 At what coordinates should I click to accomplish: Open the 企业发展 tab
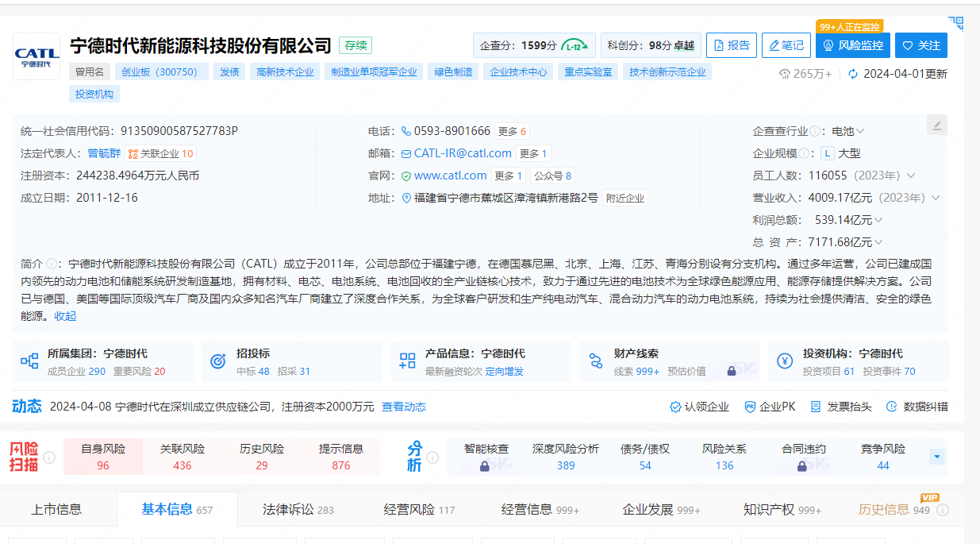(662, 510)
